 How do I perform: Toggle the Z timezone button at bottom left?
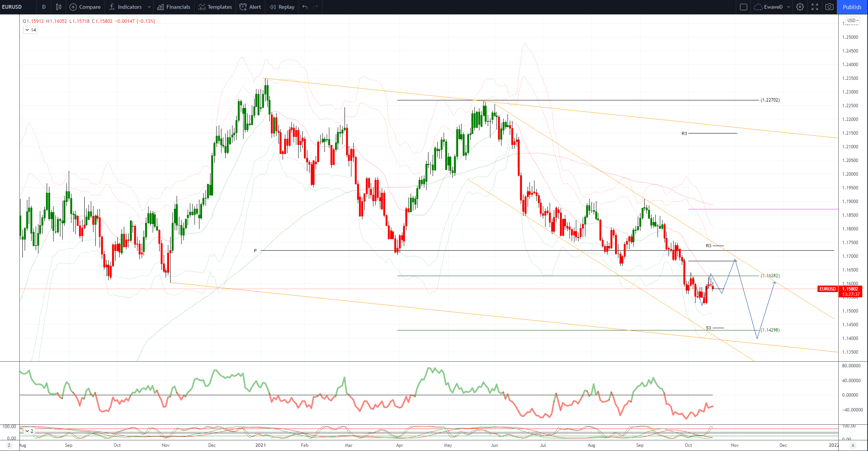(x=9, y=445)
